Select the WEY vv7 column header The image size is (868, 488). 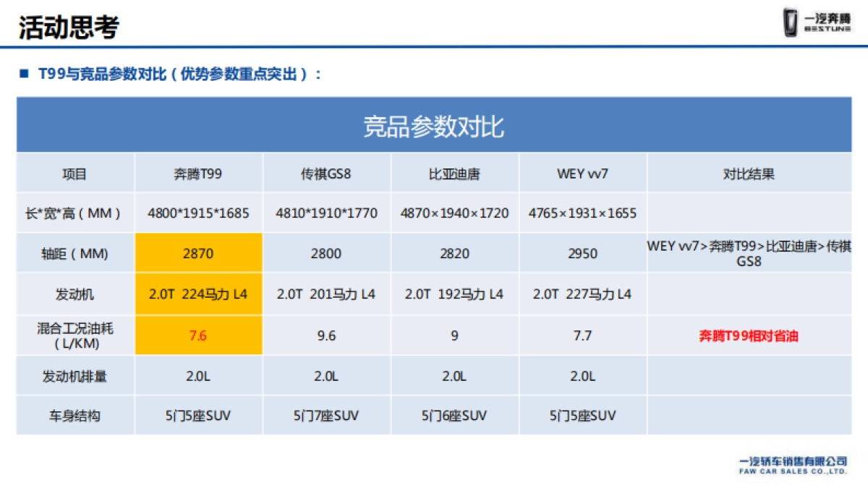(583, 174)
